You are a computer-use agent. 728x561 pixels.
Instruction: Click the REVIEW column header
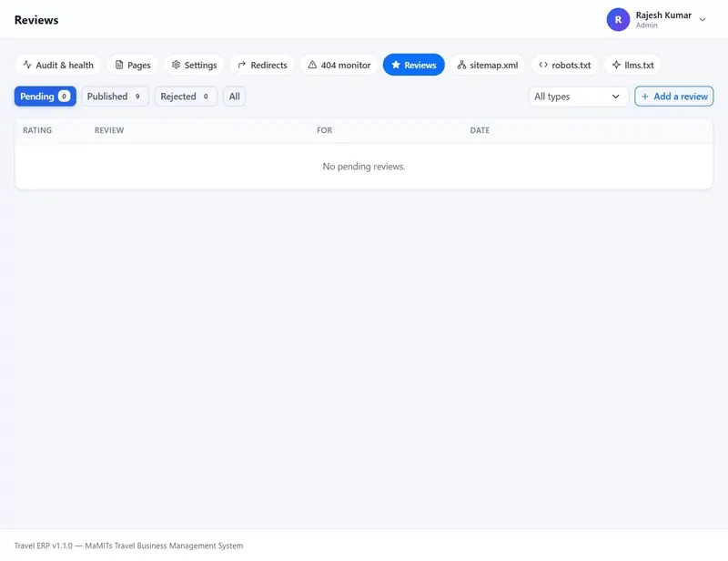109,130
